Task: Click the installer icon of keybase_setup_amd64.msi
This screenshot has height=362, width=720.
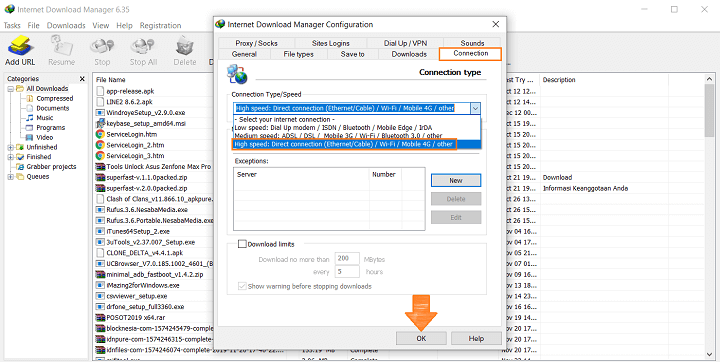Action: coord(100,123)
